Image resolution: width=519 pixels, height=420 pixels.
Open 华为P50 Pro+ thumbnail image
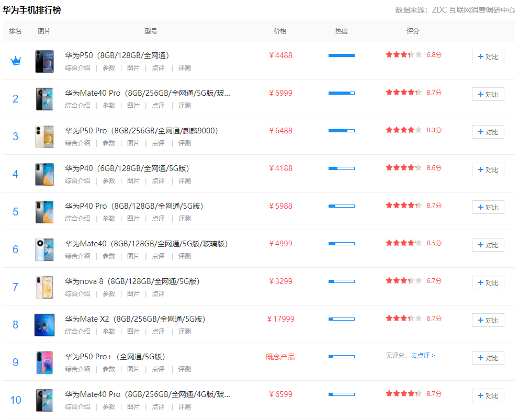[44, 363]
